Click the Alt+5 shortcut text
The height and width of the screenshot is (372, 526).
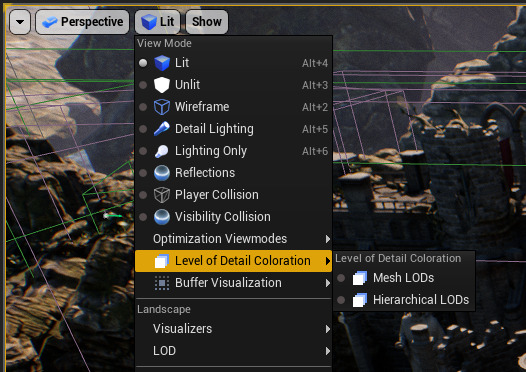(315, 129)
